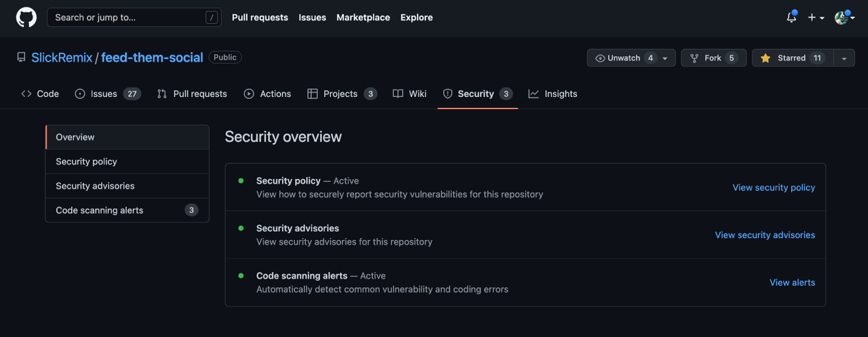
Task: Select Code scanning alerts in sidebar
Action: (127, 210)
